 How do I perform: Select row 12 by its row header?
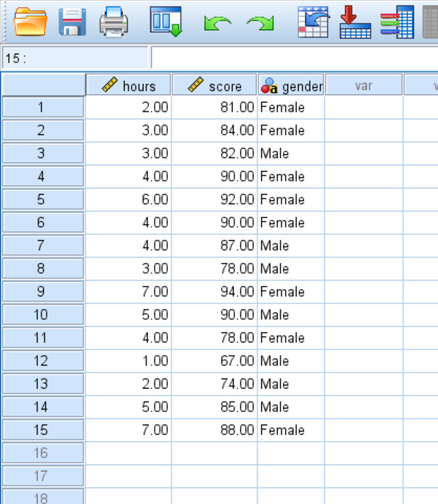[43, 361]
